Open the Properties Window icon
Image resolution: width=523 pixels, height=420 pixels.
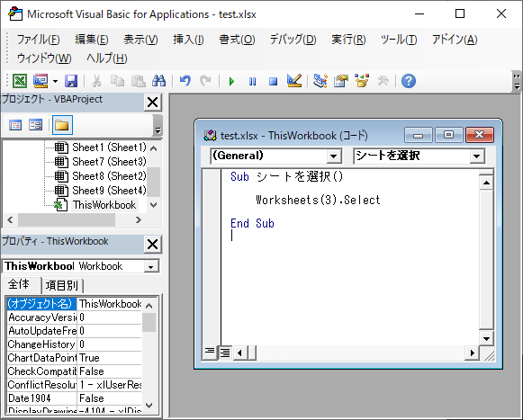pos(341,81)
